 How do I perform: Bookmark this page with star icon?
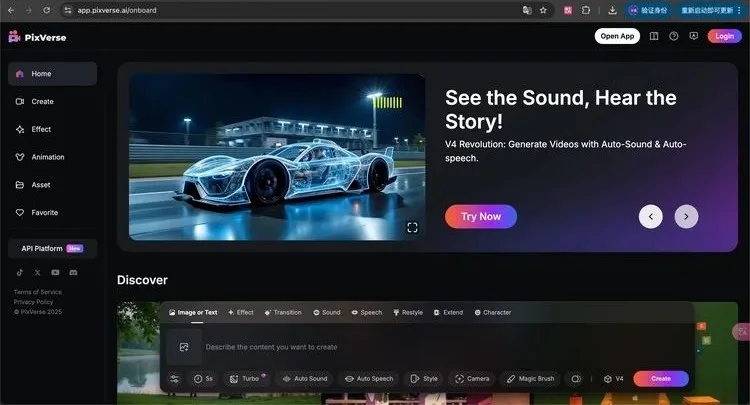coord(543,10)
